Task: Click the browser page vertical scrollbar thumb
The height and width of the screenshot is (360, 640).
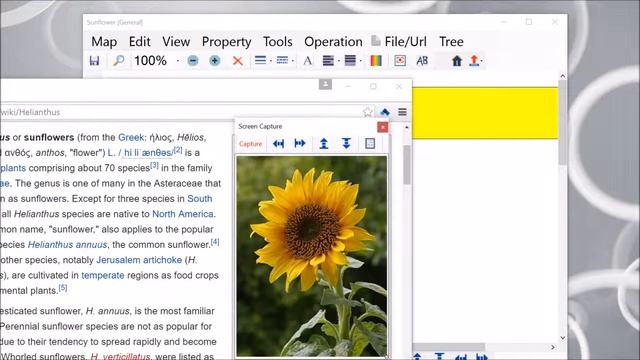Action: point(407,164)
